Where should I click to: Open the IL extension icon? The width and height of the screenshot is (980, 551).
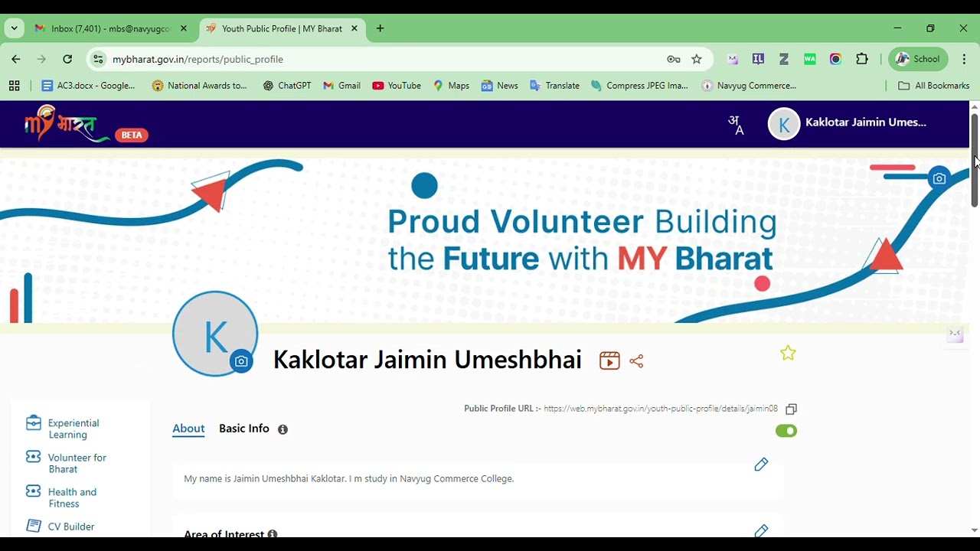click(758, 59)
